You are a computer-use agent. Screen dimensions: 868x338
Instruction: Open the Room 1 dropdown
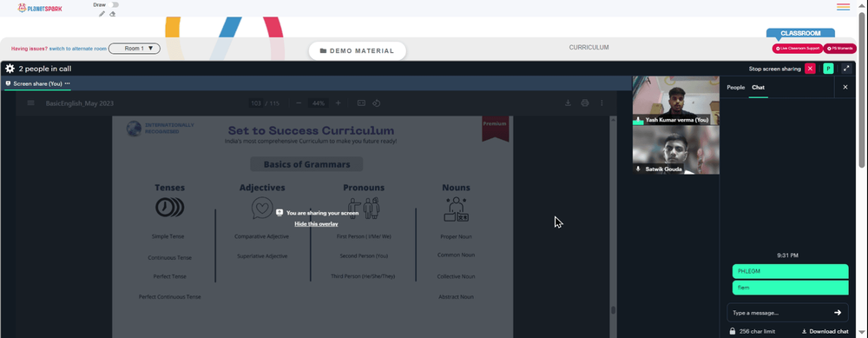coord(135,49)
